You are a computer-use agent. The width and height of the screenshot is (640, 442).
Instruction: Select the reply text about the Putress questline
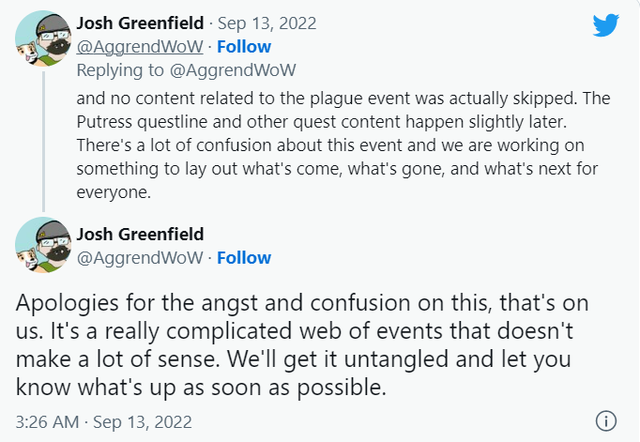coord(343,145)
